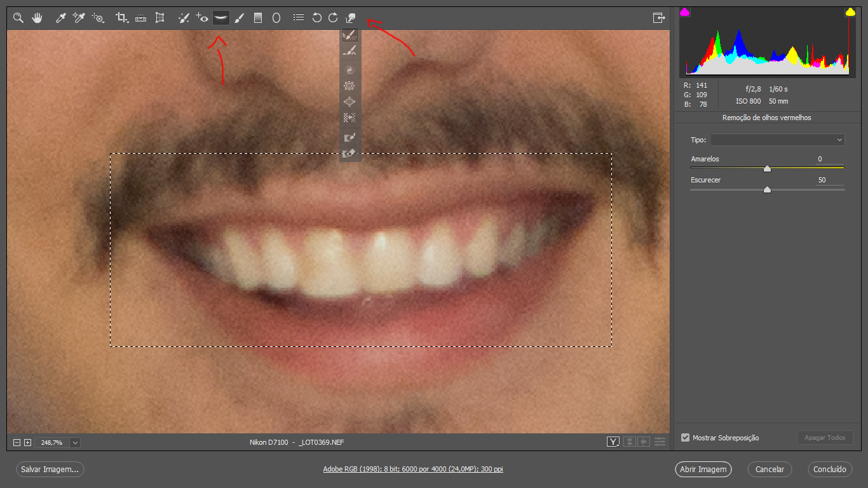Open the preferences list icon
This screenshot has height=488, width=868.
pos(298,18)
